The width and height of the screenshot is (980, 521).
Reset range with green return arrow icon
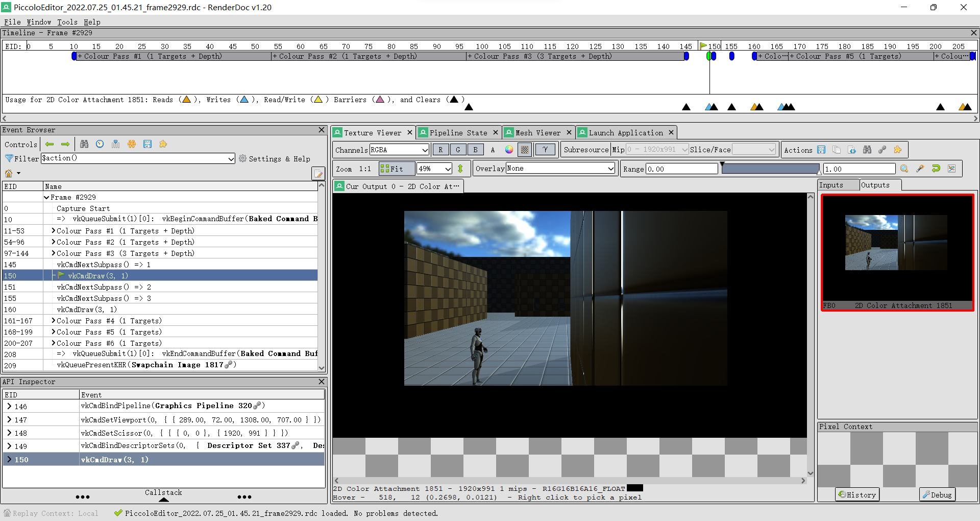coord(936,169)
